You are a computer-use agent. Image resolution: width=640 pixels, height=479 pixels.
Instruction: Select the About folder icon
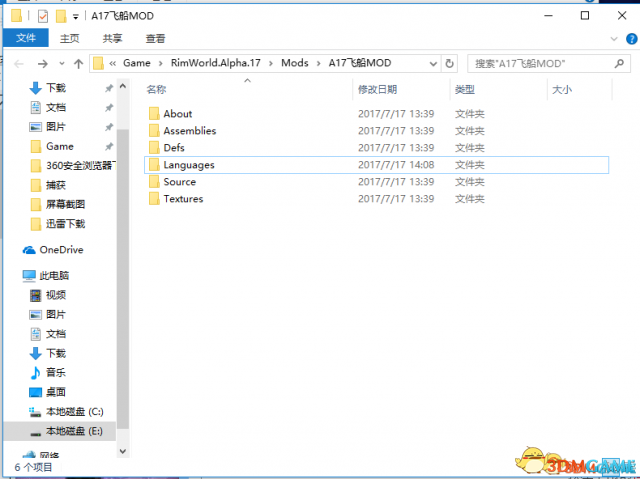154,113
